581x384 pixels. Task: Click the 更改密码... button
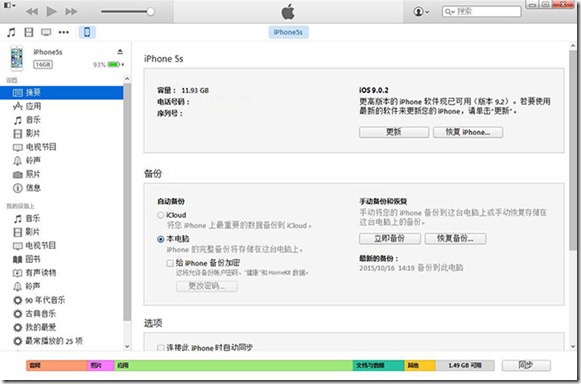[207, 286]
